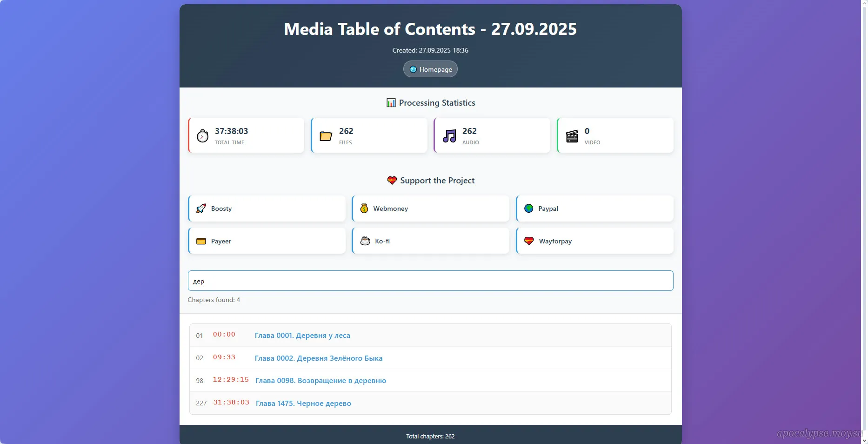The width and height of the screenshot is (868, 444).
Task: Click the heart icon beside Wayforpay
Action: [529, 241]
